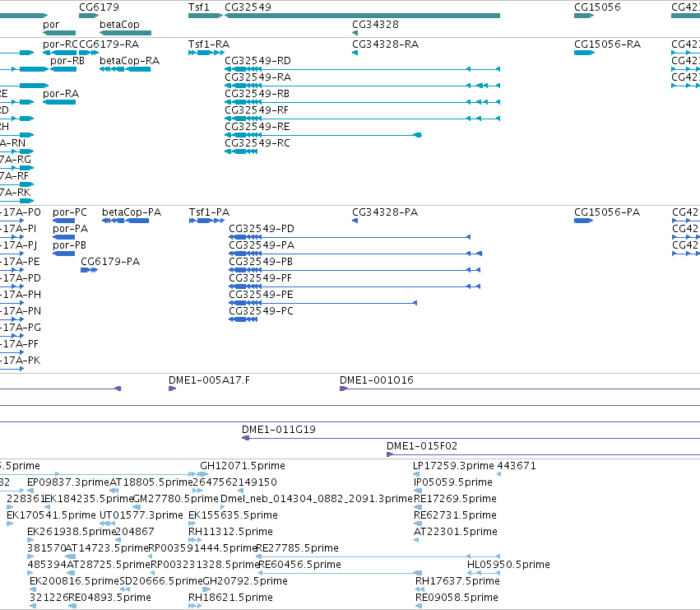This screenshot has width=700, height=610.
Task: Select the CG32549-RB transcript label
Action: point(257,94)
